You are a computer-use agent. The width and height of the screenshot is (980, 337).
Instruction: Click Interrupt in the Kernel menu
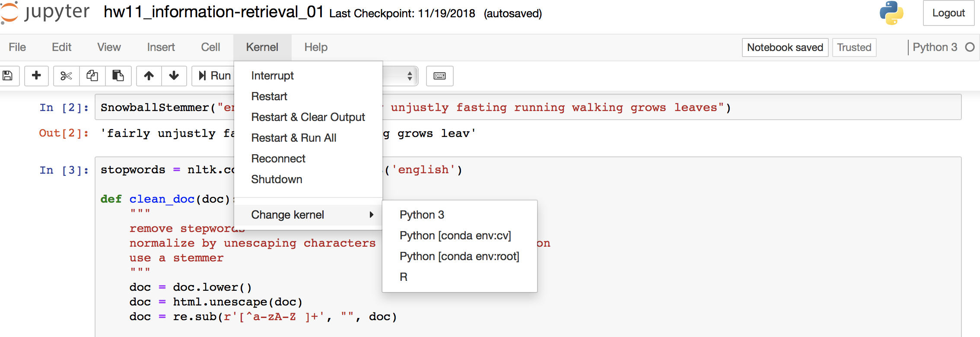point(272,76)
